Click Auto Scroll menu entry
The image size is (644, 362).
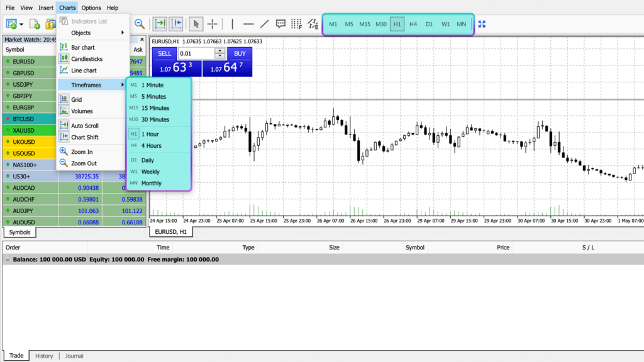[91, 126]
